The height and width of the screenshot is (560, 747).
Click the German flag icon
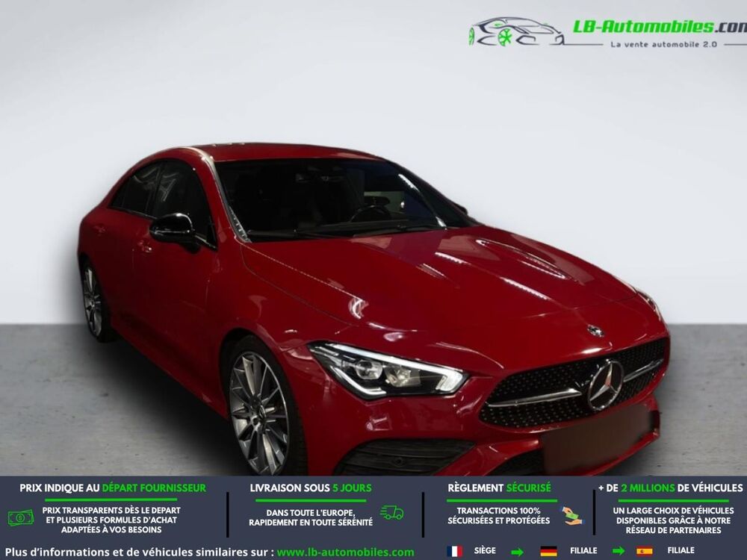pos(548,552)
